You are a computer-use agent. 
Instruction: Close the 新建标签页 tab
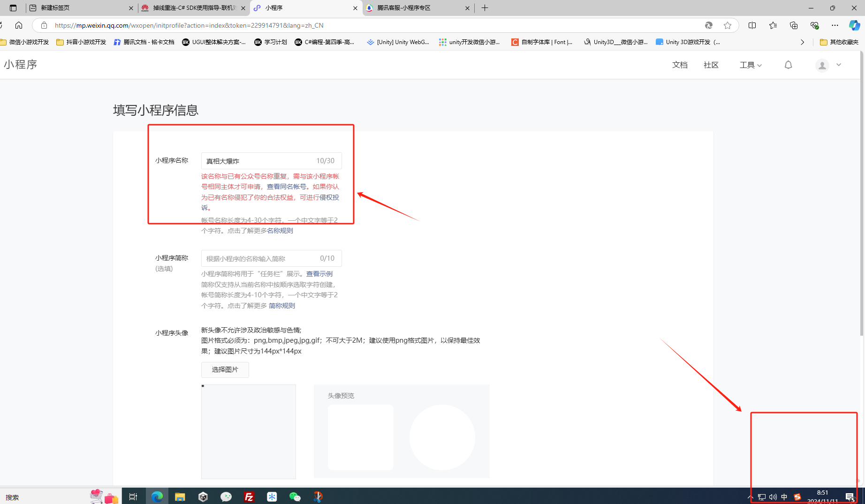pos(131,8)
